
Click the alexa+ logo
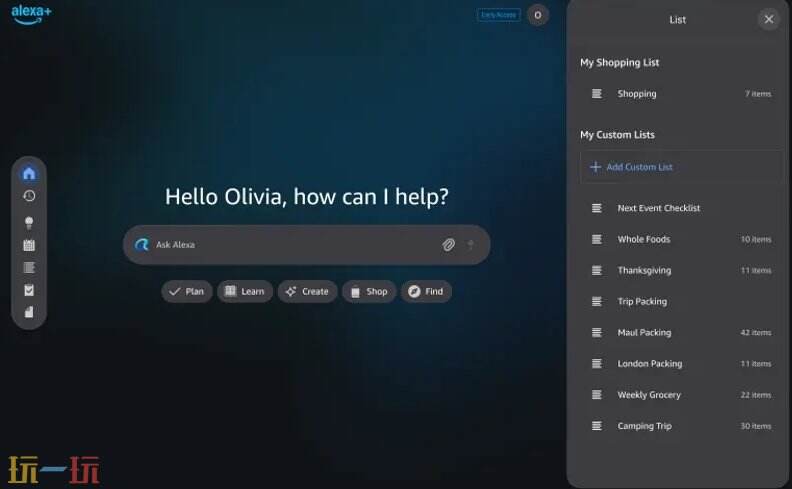(31, 14)
